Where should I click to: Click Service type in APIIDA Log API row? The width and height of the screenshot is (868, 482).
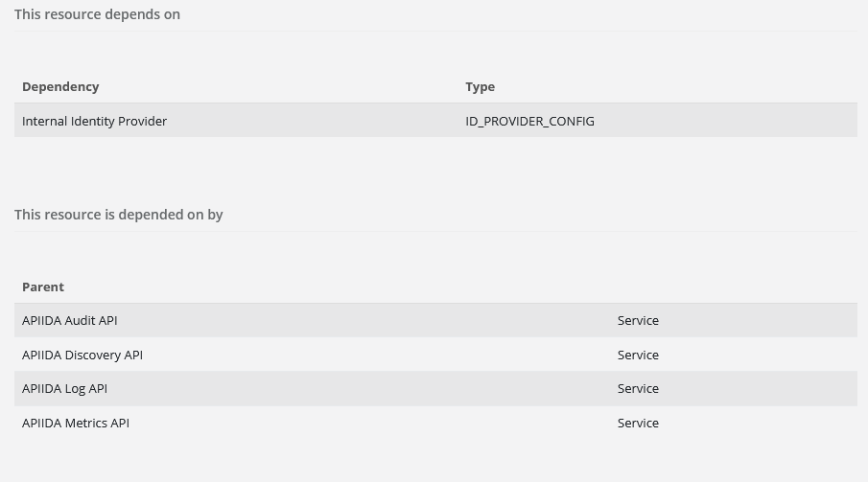tap(638, 388)
